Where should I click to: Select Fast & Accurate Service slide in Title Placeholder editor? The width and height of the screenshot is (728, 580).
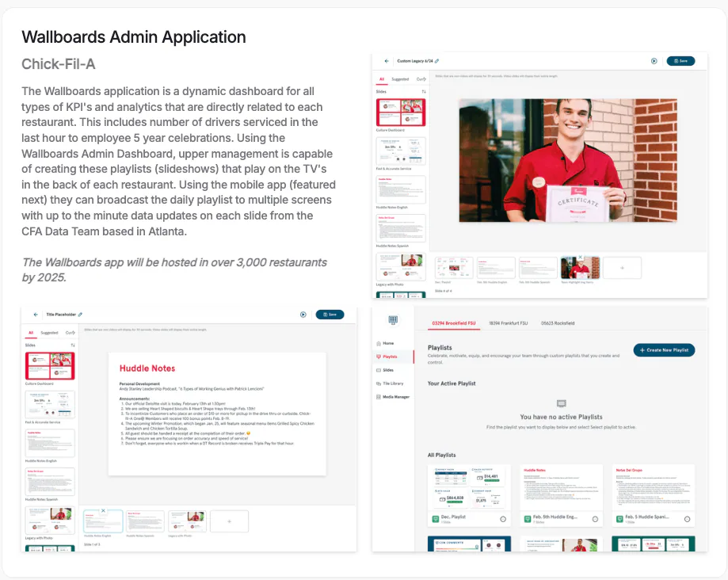tap(50, 404)
